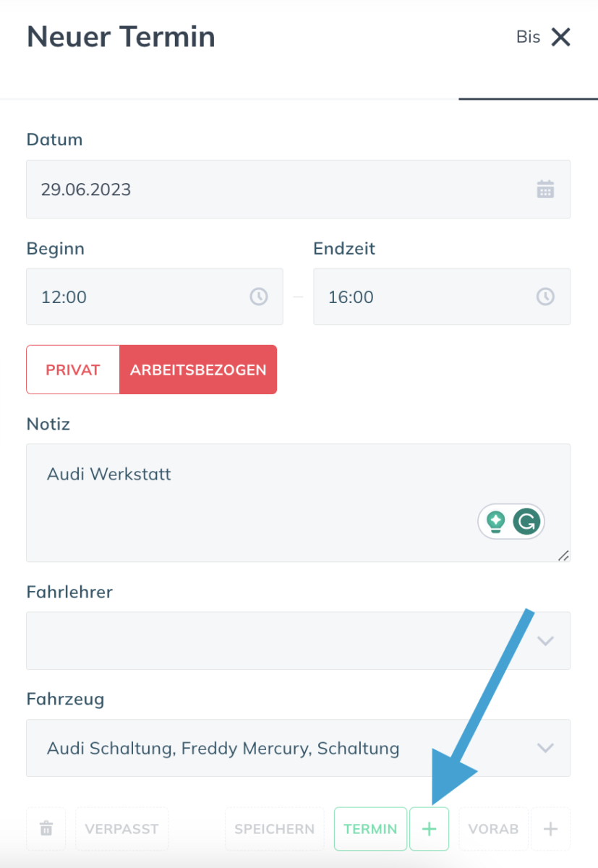Click the trash delete icon
Image resolution: width=598 pixels, height=868 pixels.
pos(46,829)
